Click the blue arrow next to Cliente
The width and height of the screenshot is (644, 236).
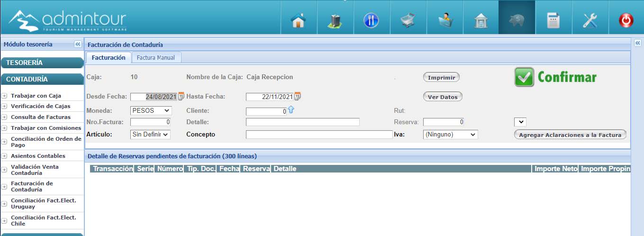[x=291, y=110]
